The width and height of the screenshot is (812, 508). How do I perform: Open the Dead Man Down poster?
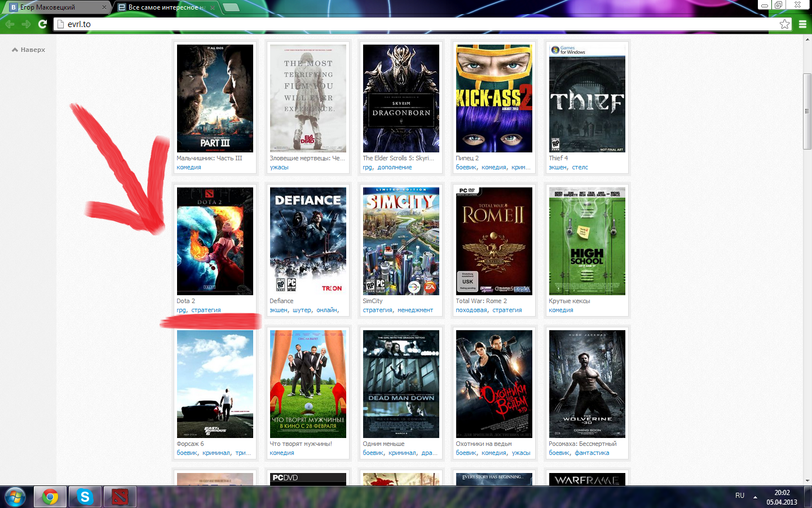401,384
